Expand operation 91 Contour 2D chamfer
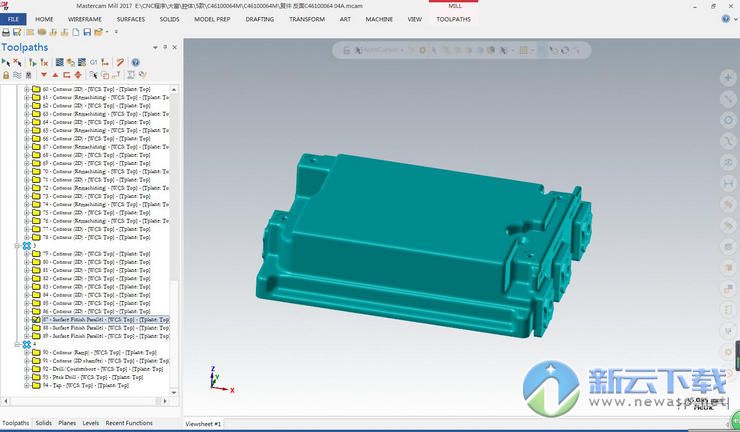Viewport: 740px width, 432px height. [27, 361]
